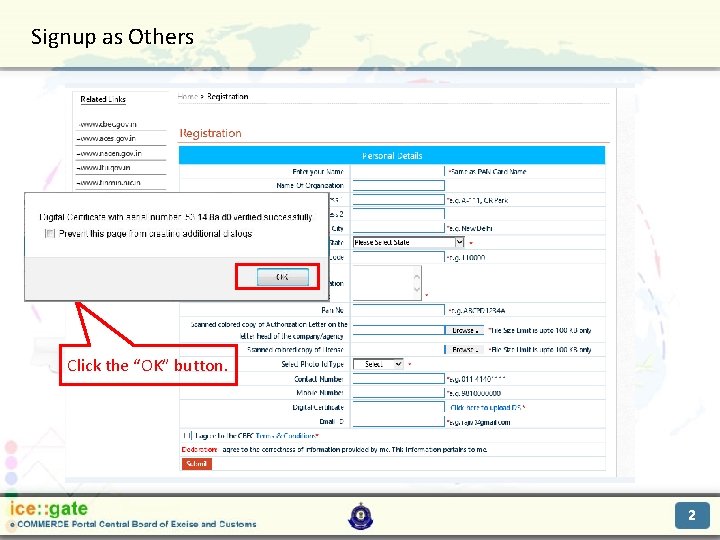Focus the Name Of Organization field
Screen dimensions: 720x540
tap(399, 186)
